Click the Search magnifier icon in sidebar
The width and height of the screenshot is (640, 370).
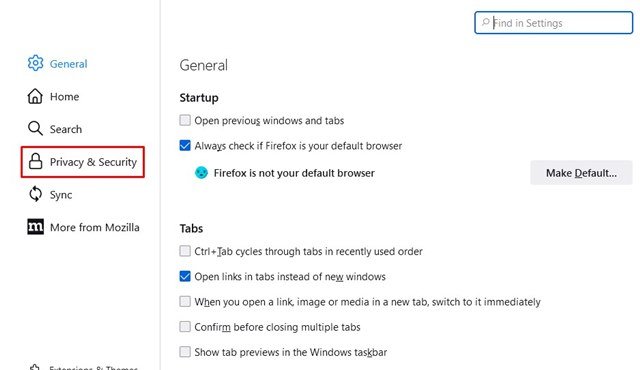tap(35, 129)
